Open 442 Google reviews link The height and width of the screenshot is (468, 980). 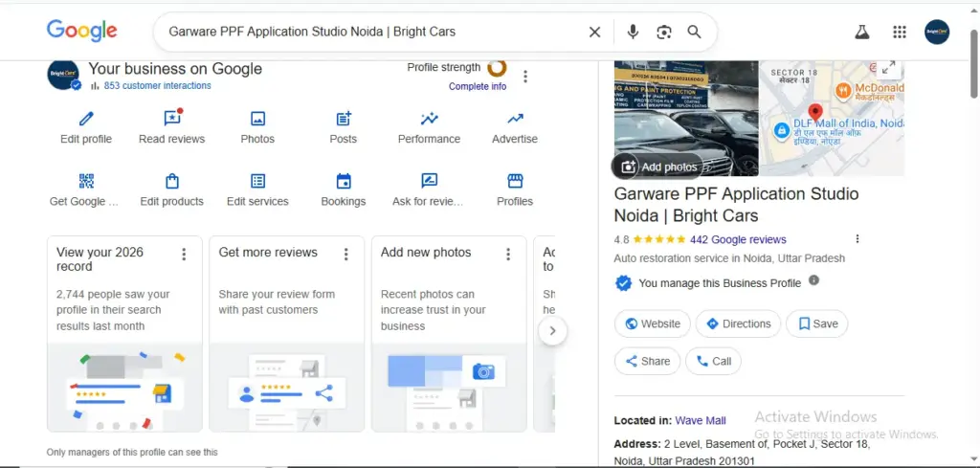coord(738,239)
